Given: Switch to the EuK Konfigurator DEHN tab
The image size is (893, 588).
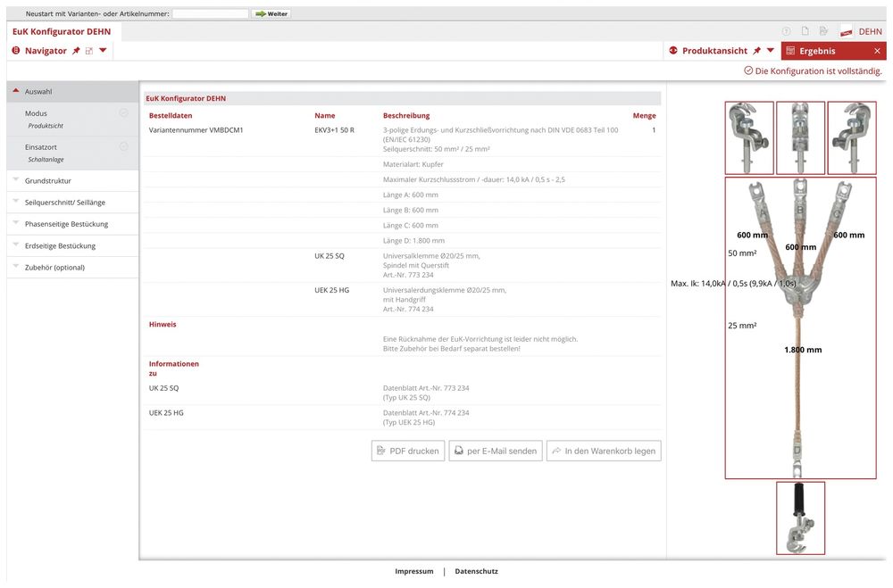Looking at the screenshot, I should [62, 31].
